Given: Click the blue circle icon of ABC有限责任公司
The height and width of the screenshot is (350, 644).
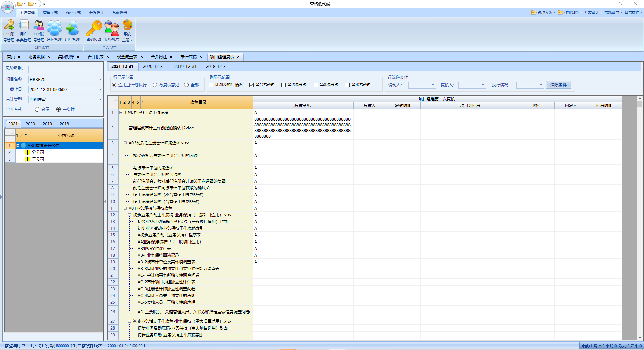Looking at the screenshot, I should click(x=23, y=145).
